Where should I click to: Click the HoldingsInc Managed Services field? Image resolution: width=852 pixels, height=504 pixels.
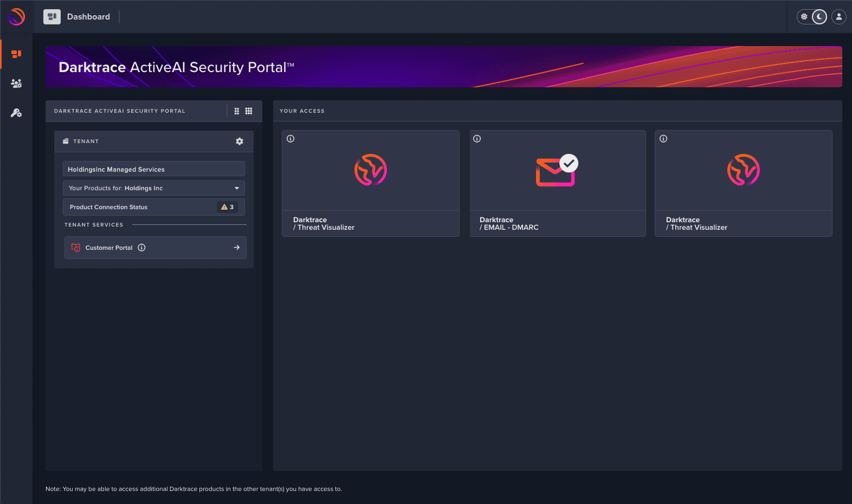pyautogui.click(x=154, y=169)
